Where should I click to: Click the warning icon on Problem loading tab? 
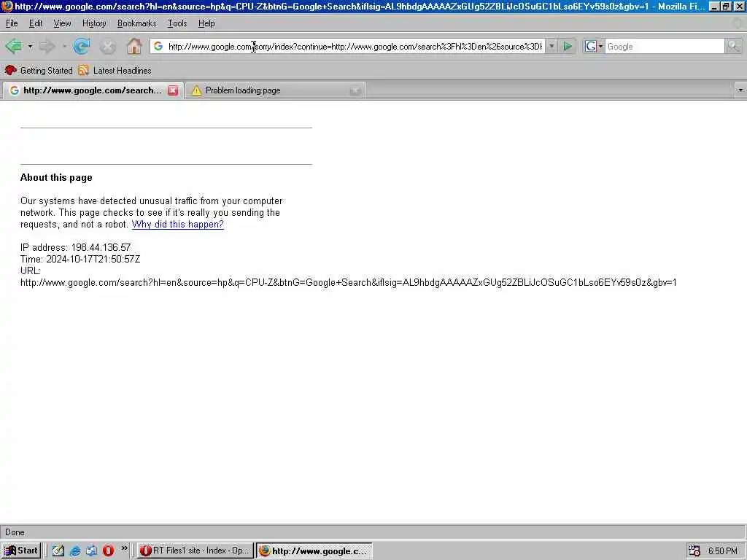[196, 90]
